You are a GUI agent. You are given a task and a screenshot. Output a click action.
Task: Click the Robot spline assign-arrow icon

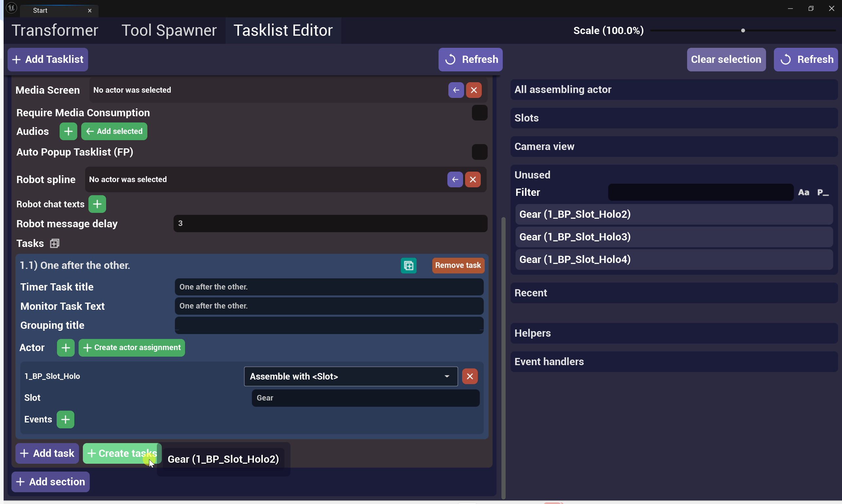point(455,179)
